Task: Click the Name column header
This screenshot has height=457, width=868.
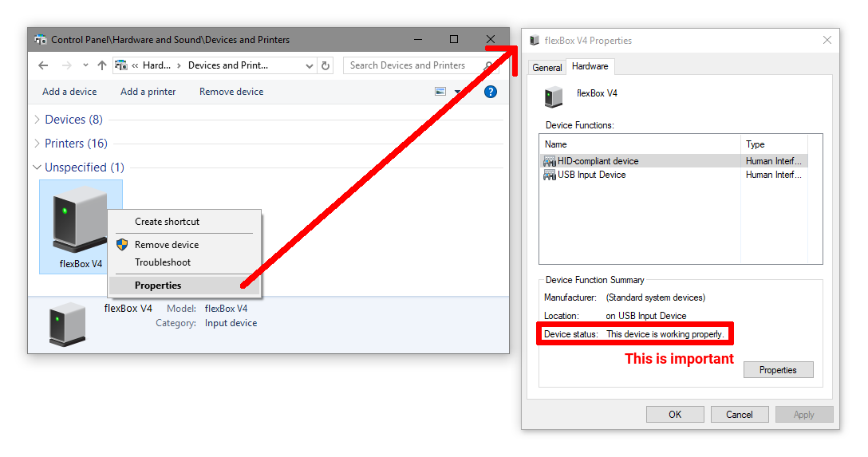Action: click(640, 144)
